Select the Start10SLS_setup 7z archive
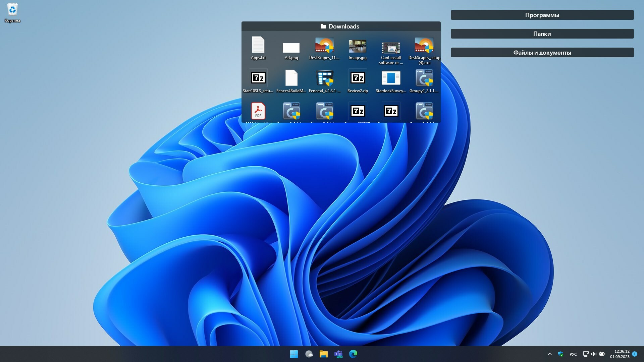Screen dimensions: 644x362 point(258,78)
